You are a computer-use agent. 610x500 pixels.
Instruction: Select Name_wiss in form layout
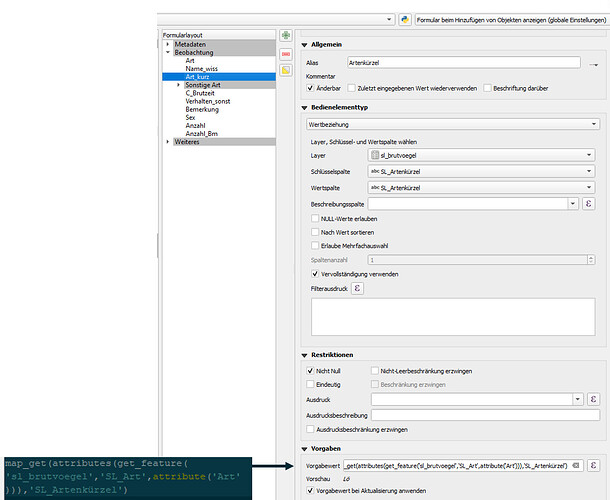tap(202, 68)
